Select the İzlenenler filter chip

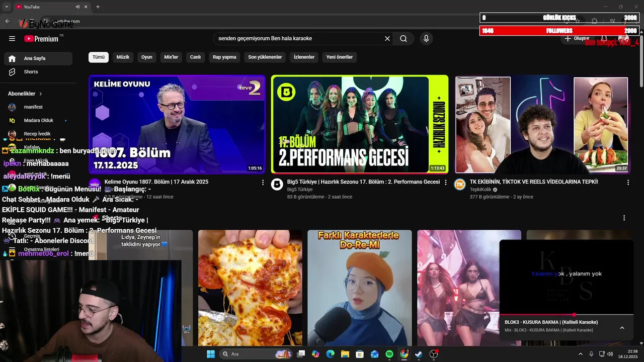[304, 57]
